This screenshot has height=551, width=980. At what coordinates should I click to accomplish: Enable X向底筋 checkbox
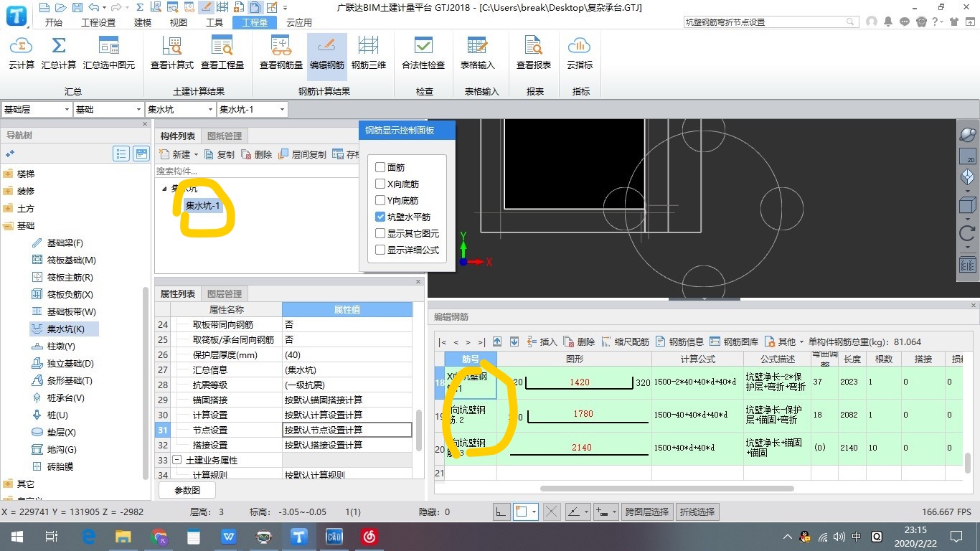tap(380, 184)
